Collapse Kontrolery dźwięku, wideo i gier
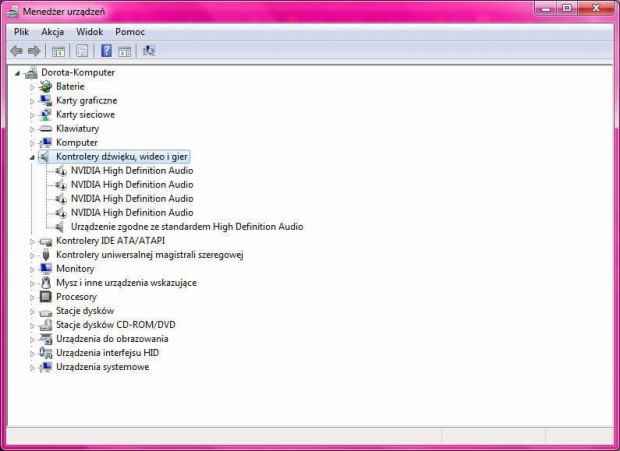This screenshot has height=451, width=620. (x=32, y=158)
